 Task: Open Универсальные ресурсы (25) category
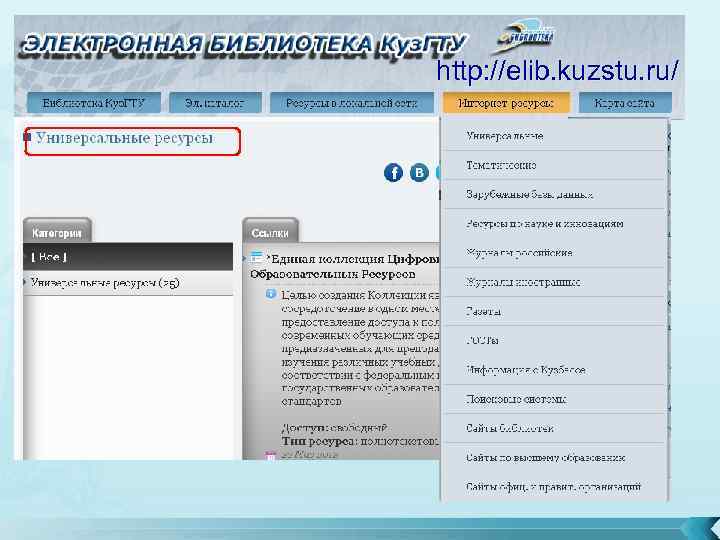pyautogui.click(x=105, y=282)
